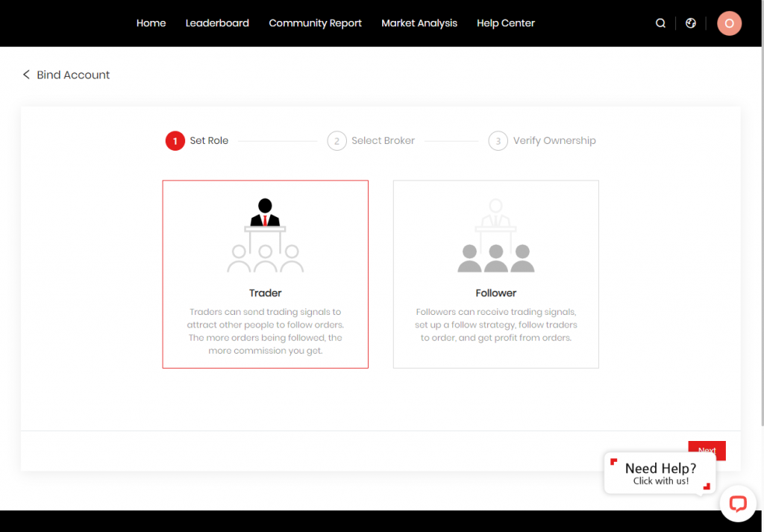Navigate to Market Analysis
Screen dimensions: 764x532
click(419, 23)
